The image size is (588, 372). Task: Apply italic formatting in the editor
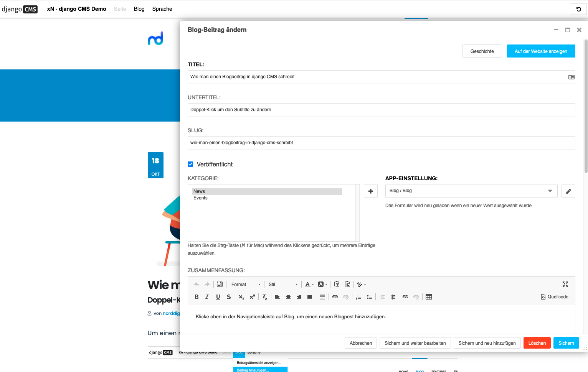tap(207, 297)
